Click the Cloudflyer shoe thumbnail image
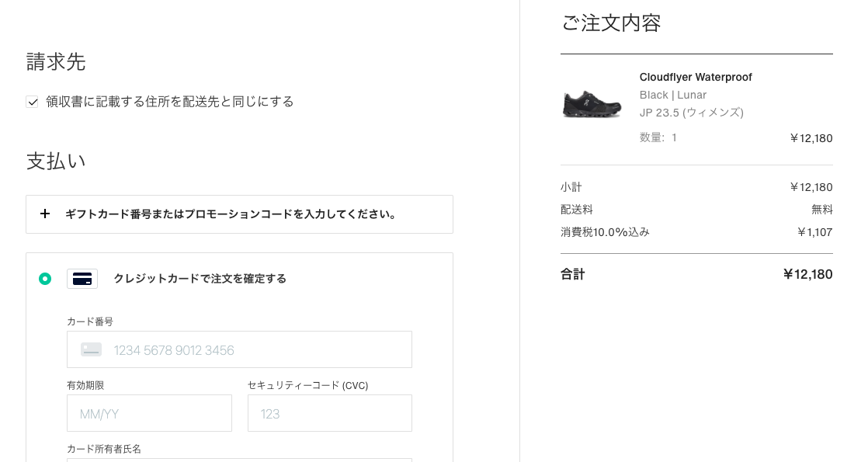The height and width of the screenshot is (462, 868). click(592, 102)
